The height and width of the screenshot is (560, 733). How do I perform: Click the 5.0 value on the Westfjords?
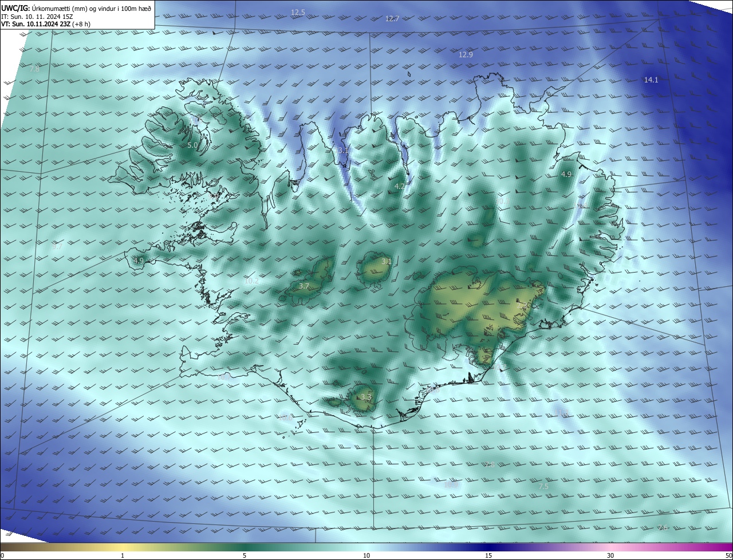click(192, 146)
